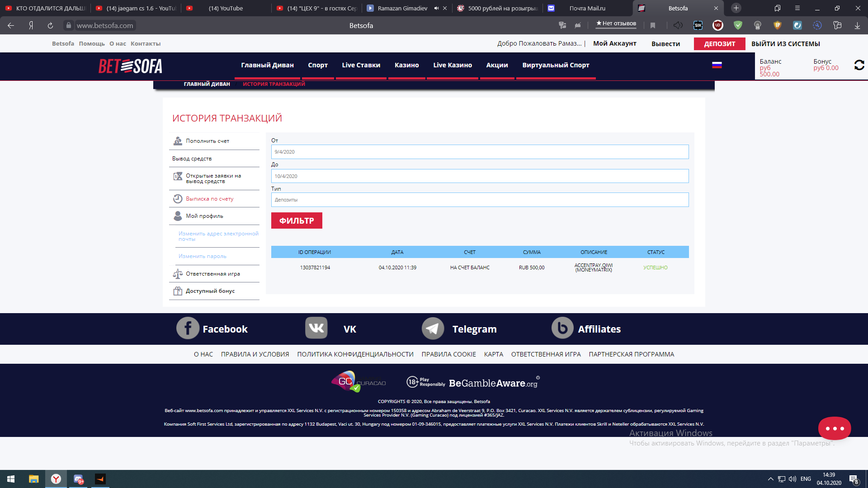Screen dimensions: 868x488
Task: Open the До end date picker
Action: (480, 176)
